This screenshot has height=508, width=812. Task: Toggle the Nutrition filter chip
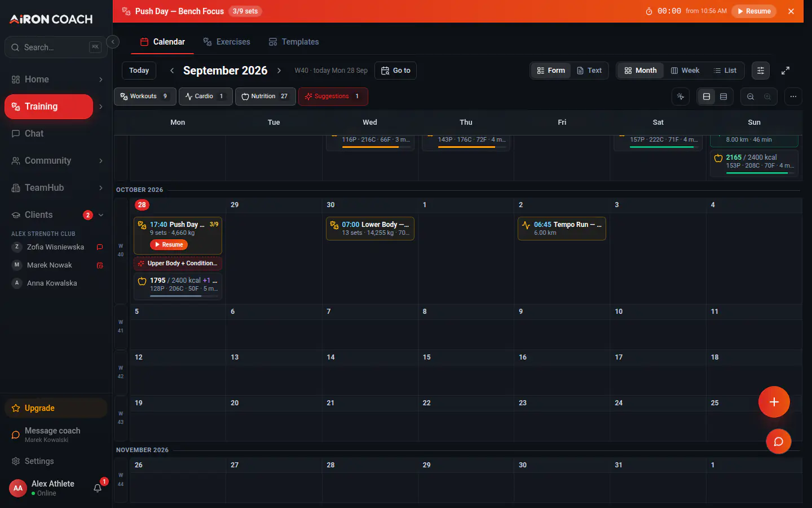266,97
